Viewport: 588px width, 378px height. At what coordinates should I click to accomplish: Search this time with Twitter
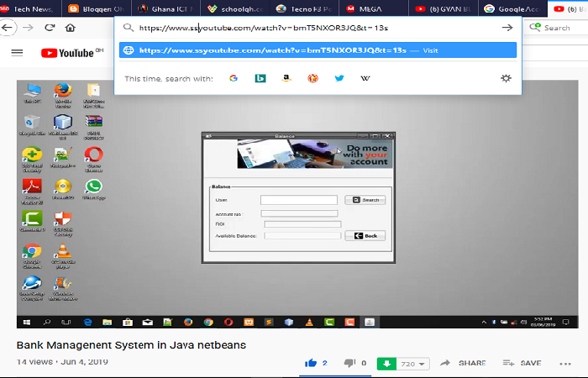tap(339, 78)
